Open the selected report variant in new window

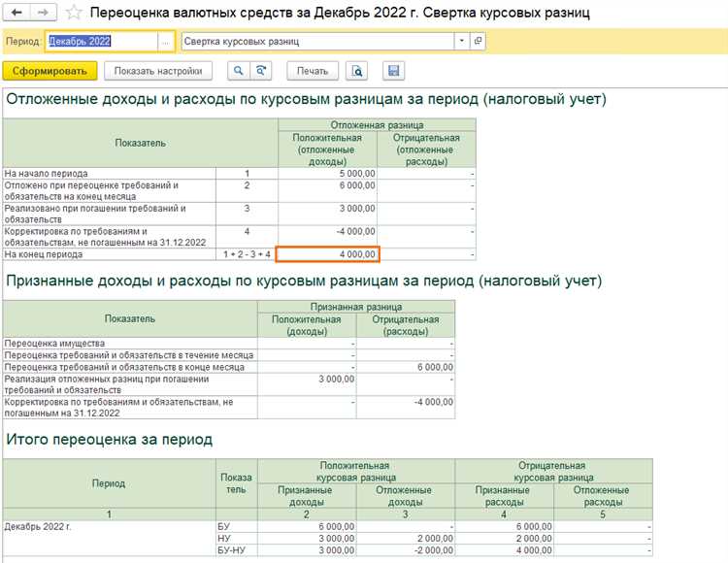tap(478, 42)
